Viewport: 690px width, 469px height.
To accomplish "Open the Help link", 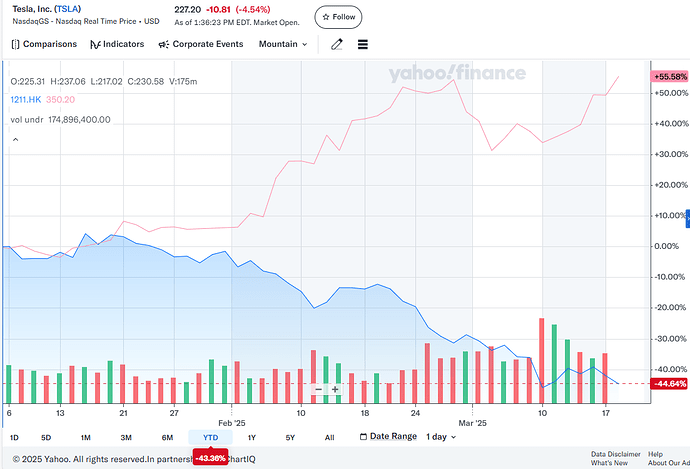I will tap(655, 454).
